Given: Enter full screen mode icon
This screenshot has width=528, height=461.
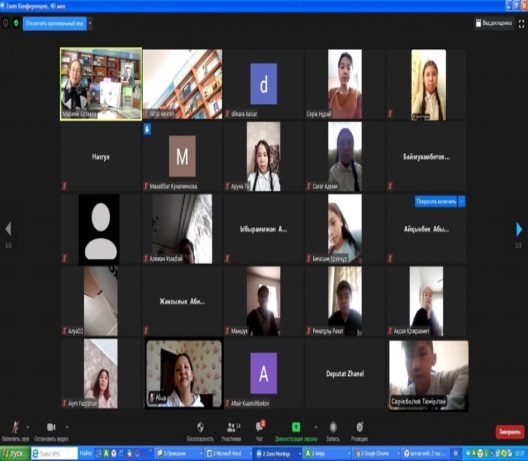Looking at the screenshot, I should click(x=521, y=24).
